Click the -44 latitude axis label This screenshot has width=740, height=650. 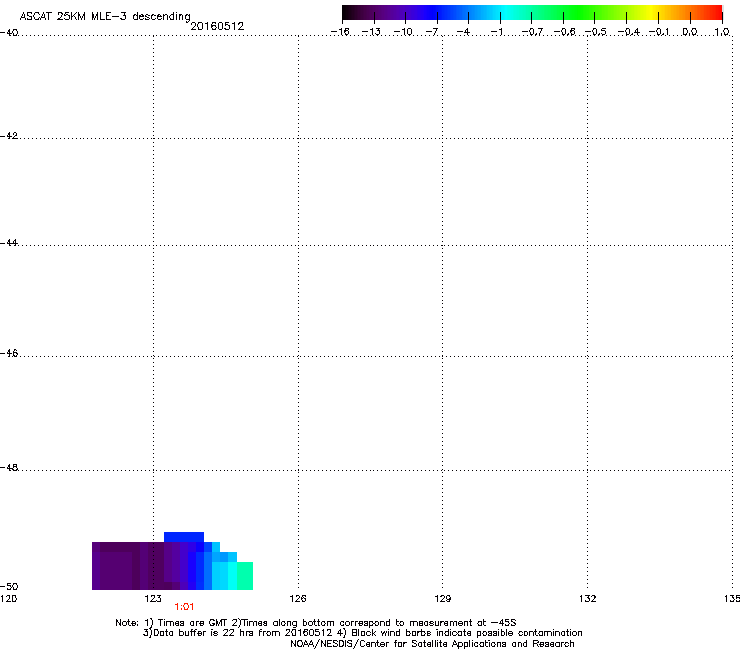point(9,243)
